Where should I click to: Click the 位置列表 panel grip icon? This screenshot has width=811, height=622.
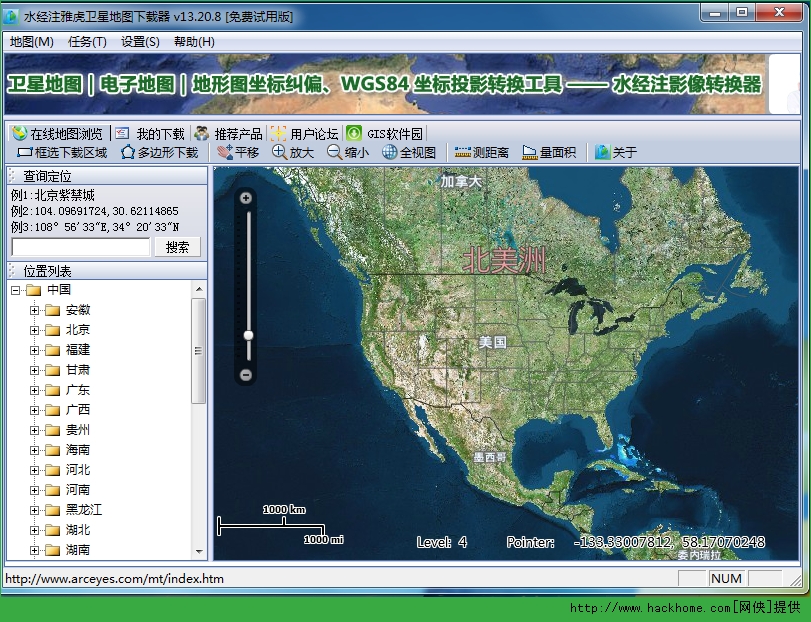[x=12, y=271]
